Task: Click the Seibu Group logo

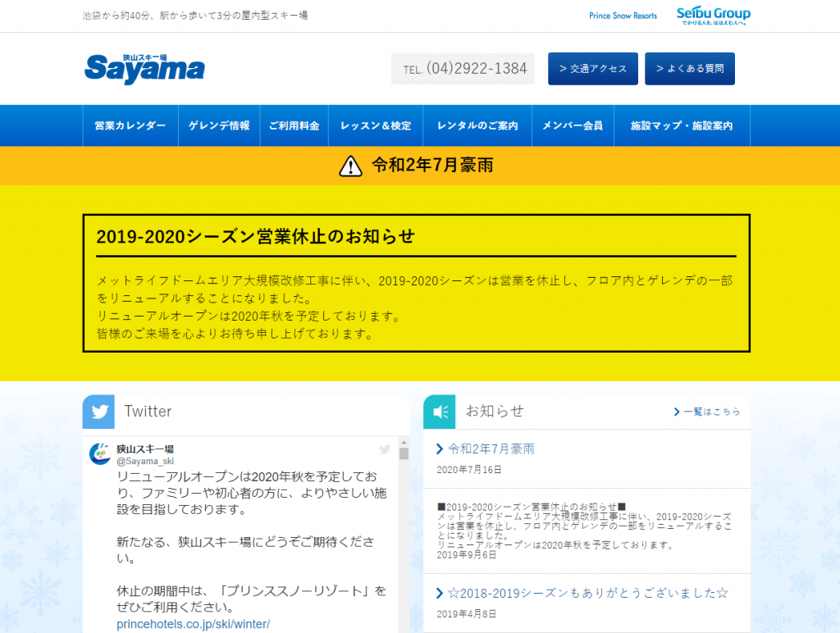Action: tap(713, 16)
